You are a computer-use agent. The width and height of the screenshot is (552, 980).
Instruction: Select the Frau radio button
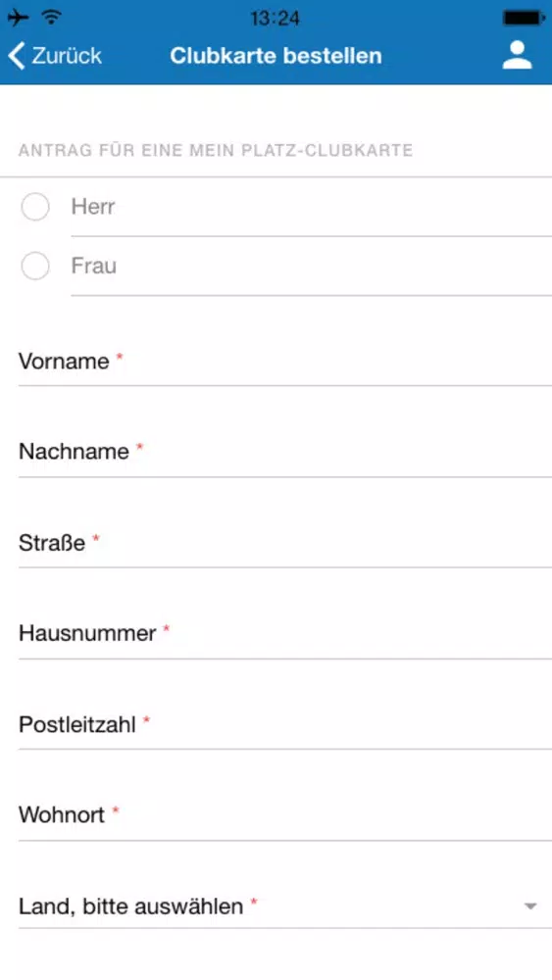35,267
